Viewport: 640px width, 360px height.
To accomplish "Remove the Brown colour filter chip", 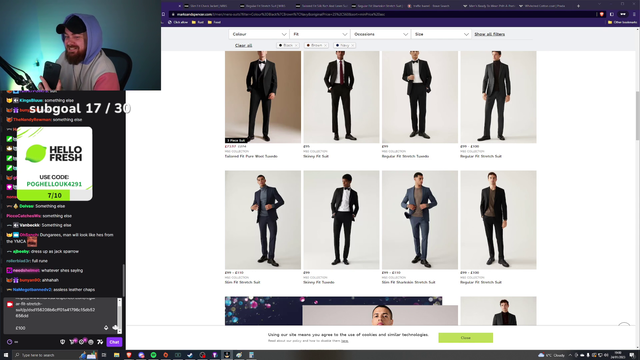I will click(325, 45).
